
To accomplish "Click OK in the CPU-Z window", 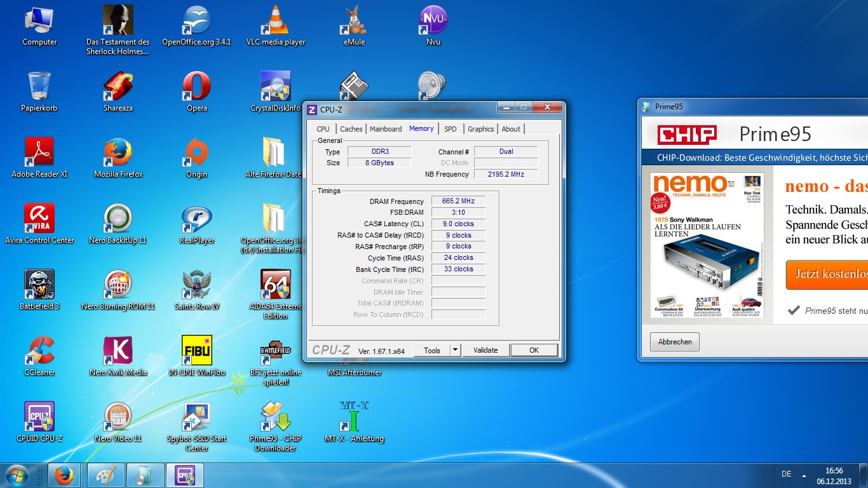I will 534,350.
